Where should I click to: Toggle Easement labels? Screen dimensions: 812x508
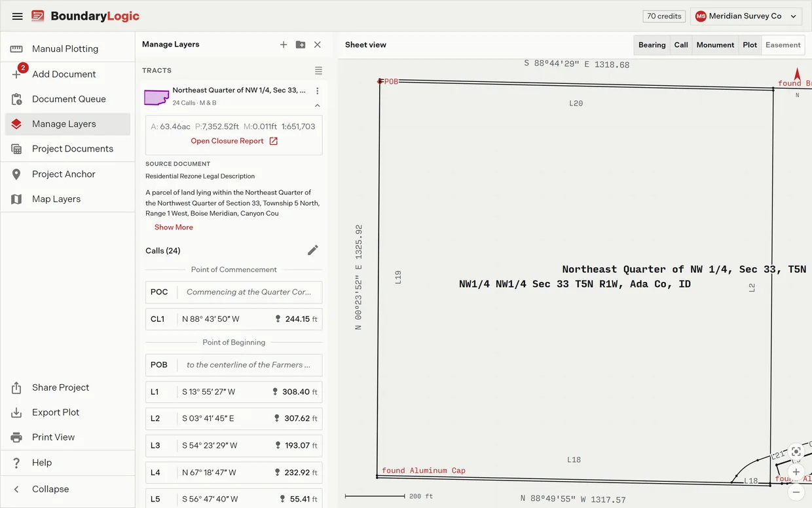click(x=783, y=45)
